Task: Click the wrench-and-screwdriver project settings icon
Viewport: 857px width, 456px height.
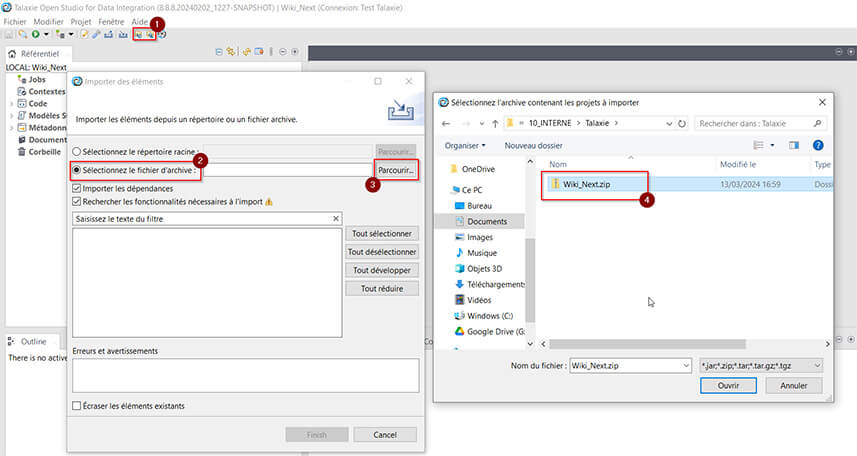Action: (x=96, y=34)
